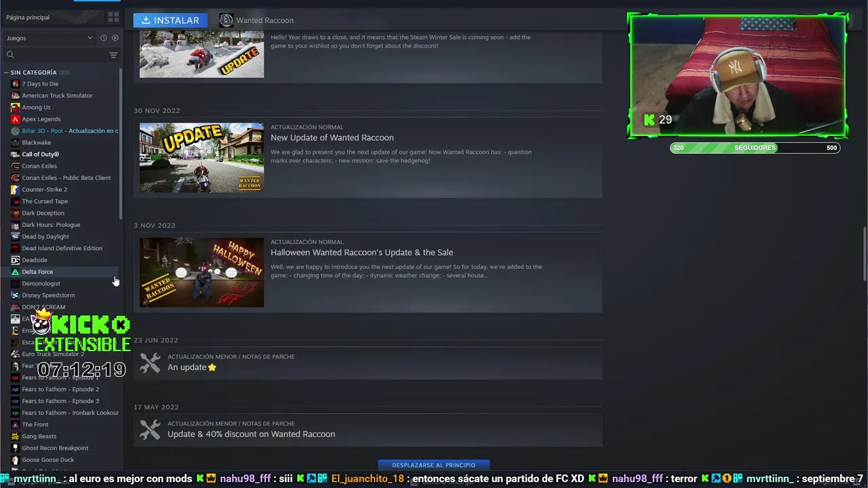Click the Wanted Raccoon icon in header
Screen dimensions: 868x488
[x=226, y=20]
